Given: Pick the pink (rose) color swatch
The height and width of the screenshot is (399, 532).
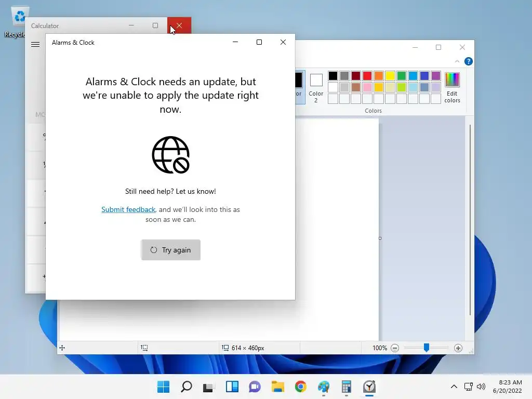Looking at the screenshot, I should (x=367, y=87).
